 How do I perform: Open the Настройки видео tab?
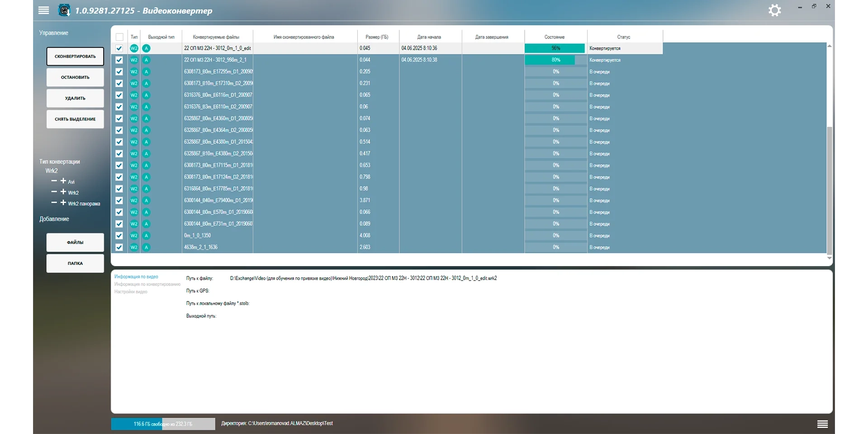point(131,292)
